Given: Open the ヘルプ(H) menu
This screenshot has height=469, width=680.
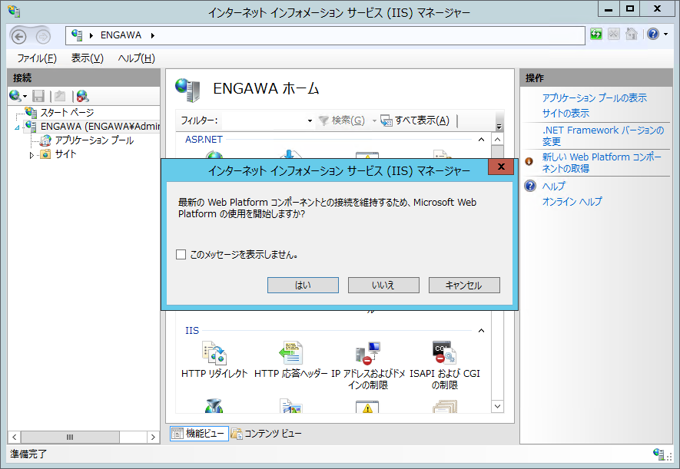Looking at the screenshot, I should point(136,58).
